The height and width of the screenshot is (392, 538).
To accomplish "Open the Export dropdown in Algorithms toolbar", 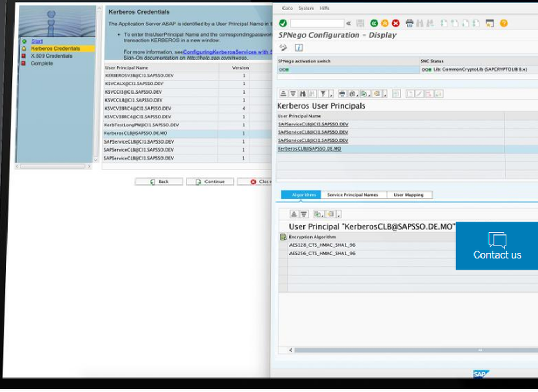I will pyautogui.click(x=318, y=214).
